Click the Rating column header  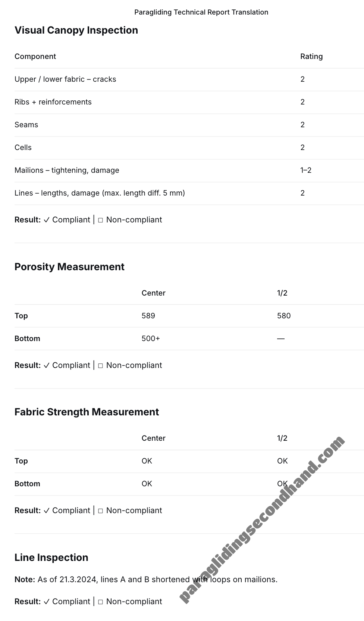311,56
